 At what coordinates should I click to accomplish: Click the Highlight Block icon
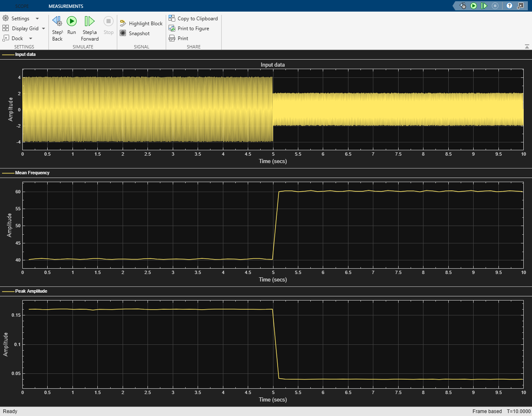click(x=123, y=24)
